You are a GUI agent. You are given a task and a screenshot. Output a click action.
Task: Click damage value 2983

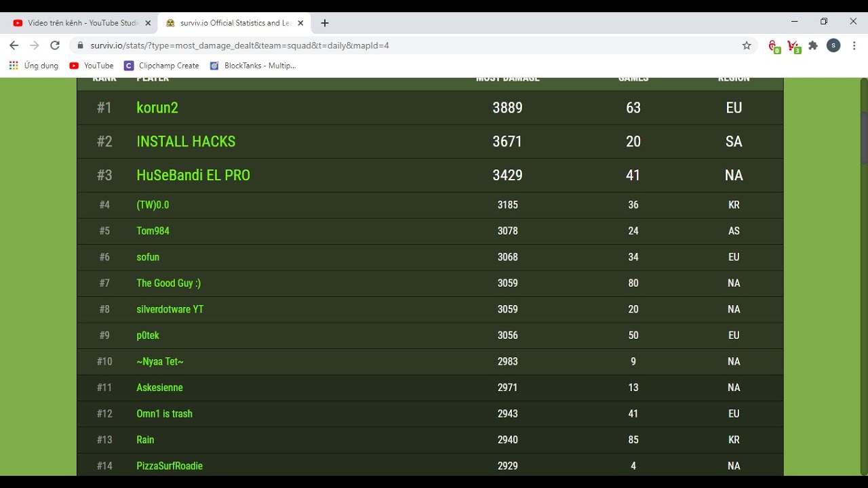[x=507, y=361]
